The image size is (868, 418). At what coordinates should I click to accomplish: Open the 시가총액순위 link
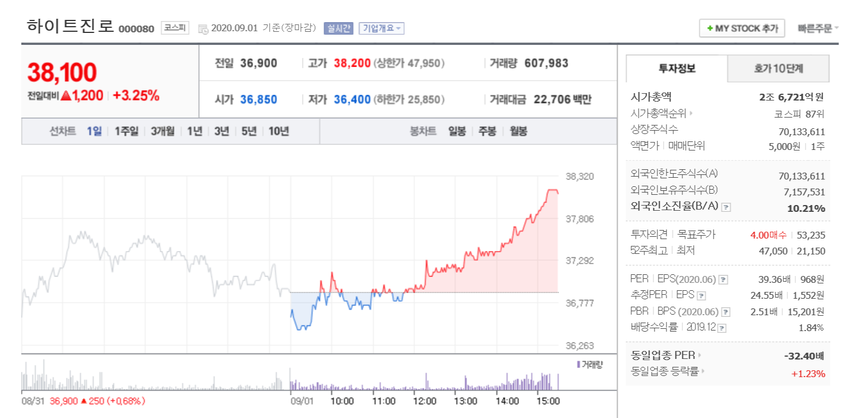pyautogui.click(x=658, y=113)
